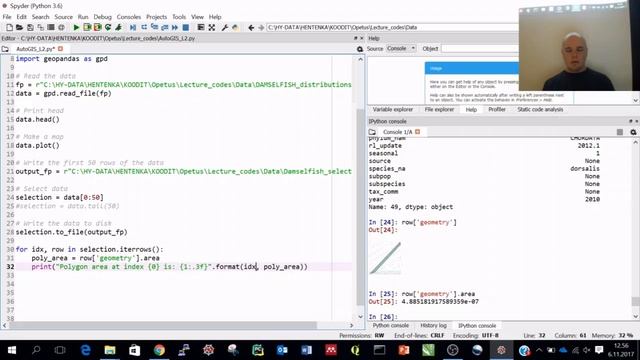The width and height of the screenshot is (640, 360).
Task: Open the Source menu
Action: [x=63, y=17]
